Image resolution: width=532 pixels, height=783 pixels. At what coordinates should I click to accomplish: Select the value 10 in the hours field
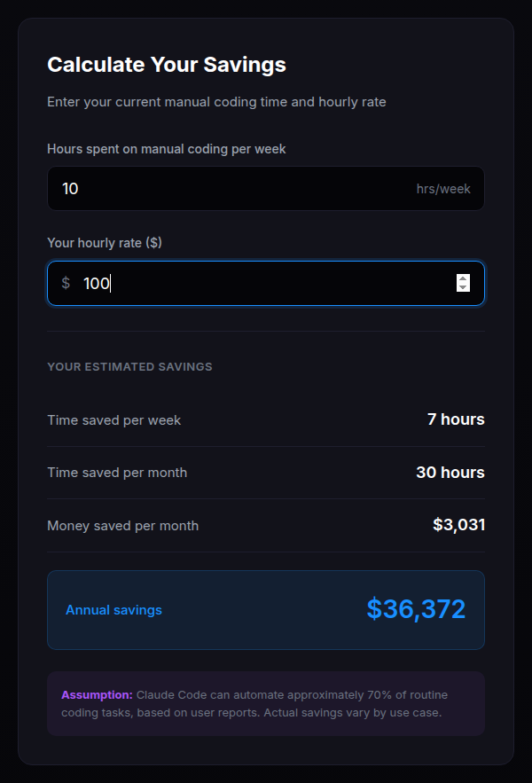70,188
